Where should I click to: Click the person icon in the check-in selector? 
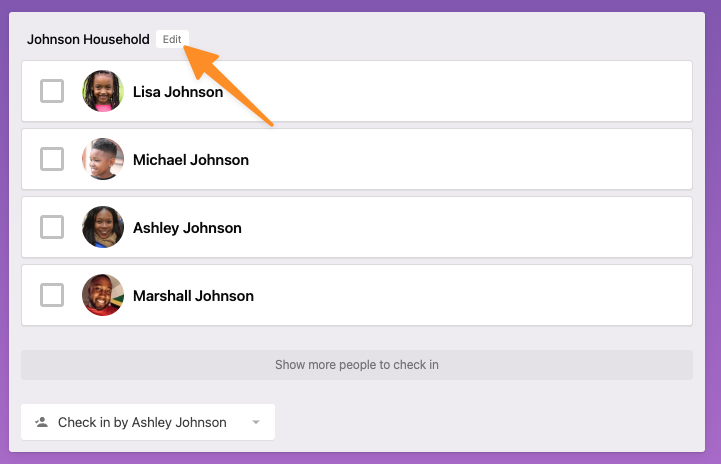coord(41,422)
